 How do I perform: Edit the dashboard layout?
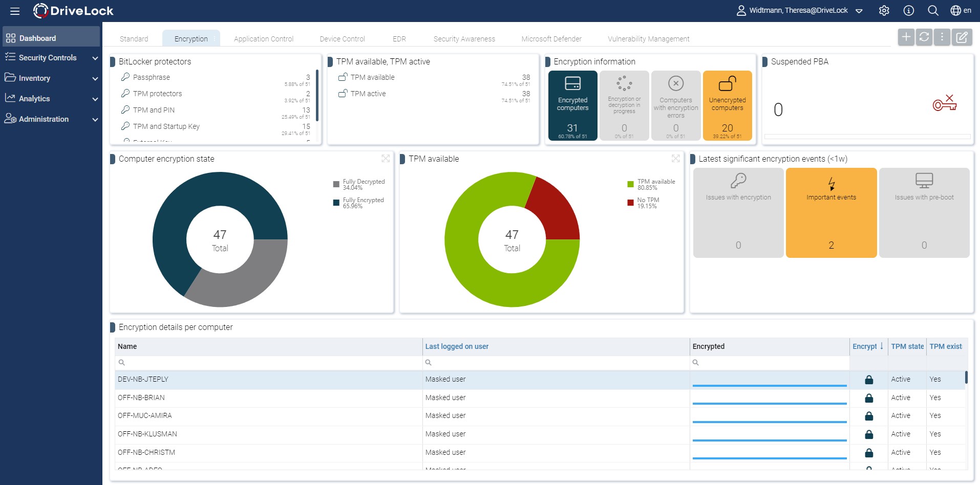962,37
